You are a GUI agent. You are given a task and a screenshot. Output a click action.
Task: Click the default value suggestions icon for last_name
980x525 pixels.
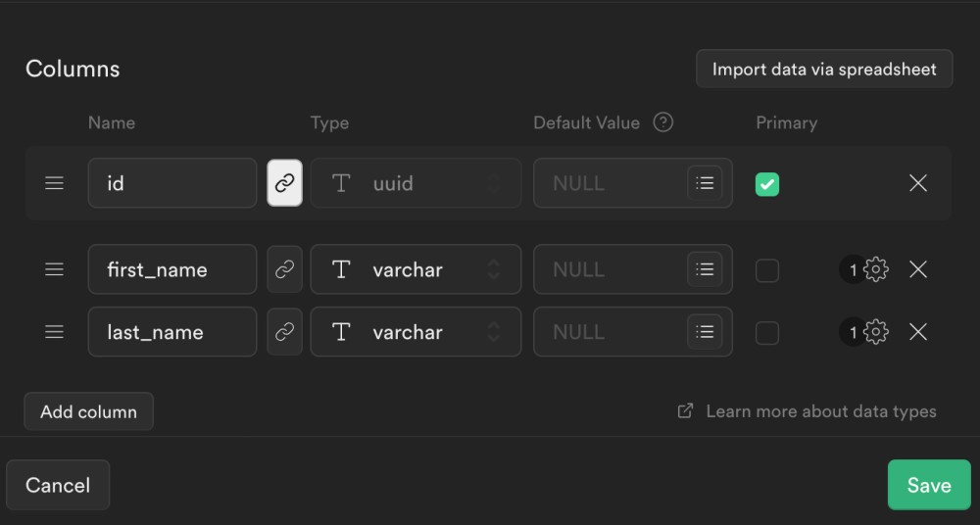point(705,332)
